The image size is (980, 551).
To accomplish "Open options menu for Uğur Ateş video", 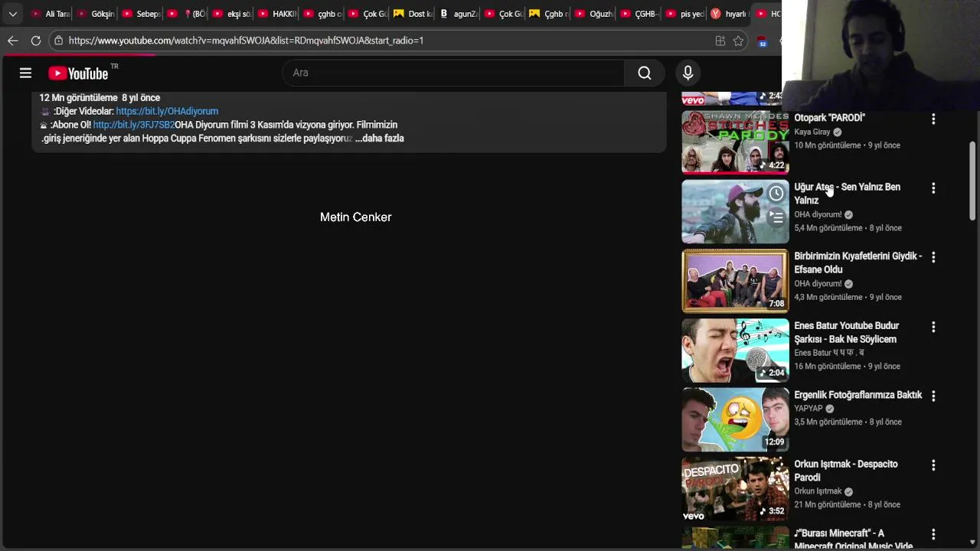I will [x=933, y=188].
